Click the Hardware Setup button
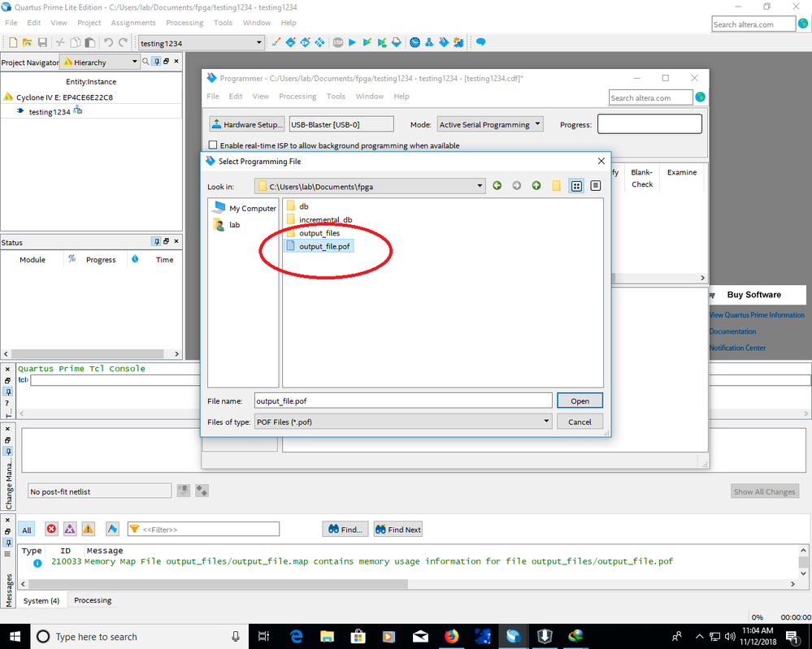812x649 pixels. tap(247, 124)
